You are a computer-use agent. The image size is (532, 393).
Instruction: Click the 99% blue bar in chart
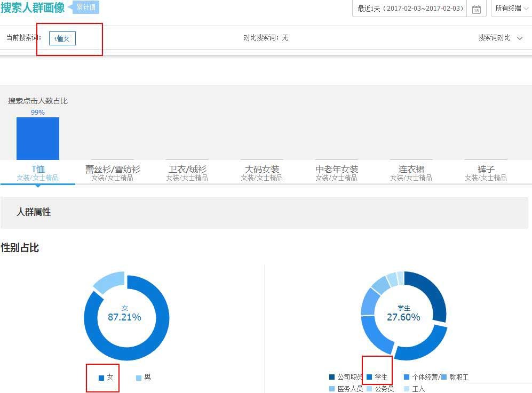point(38,139)
